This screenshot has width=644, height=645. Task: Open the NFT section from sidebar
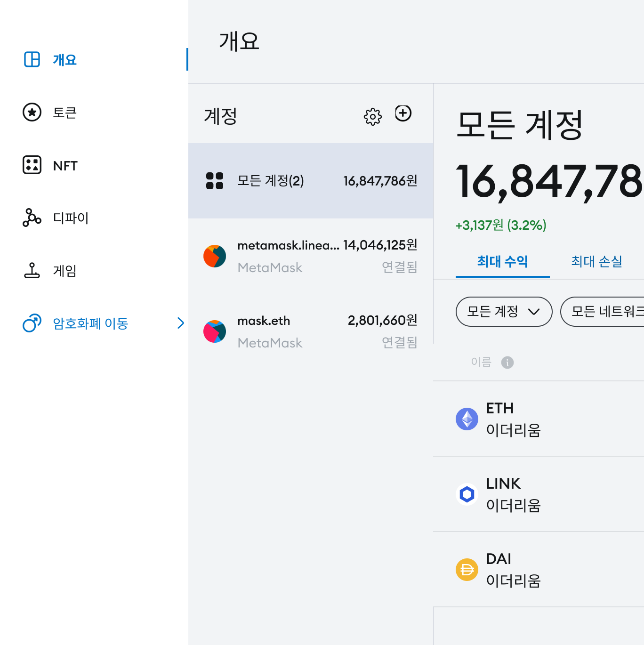[x=31, y=165]
